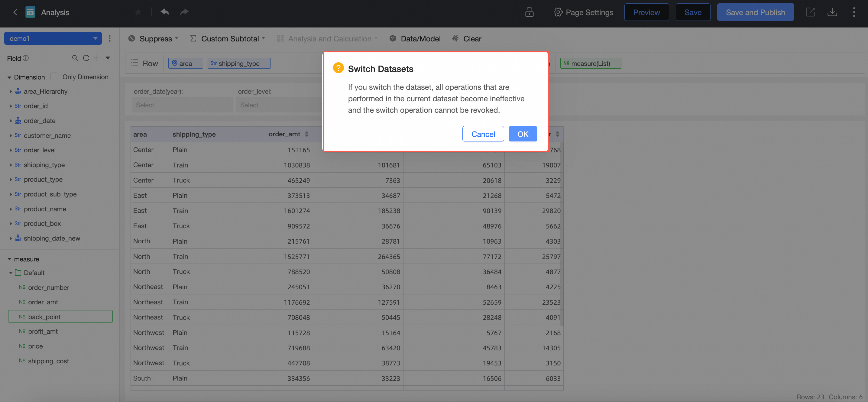Sort by order_amt column arrows
The height and width of the screenshot is (402, 868).
click(x=306, y=134)
